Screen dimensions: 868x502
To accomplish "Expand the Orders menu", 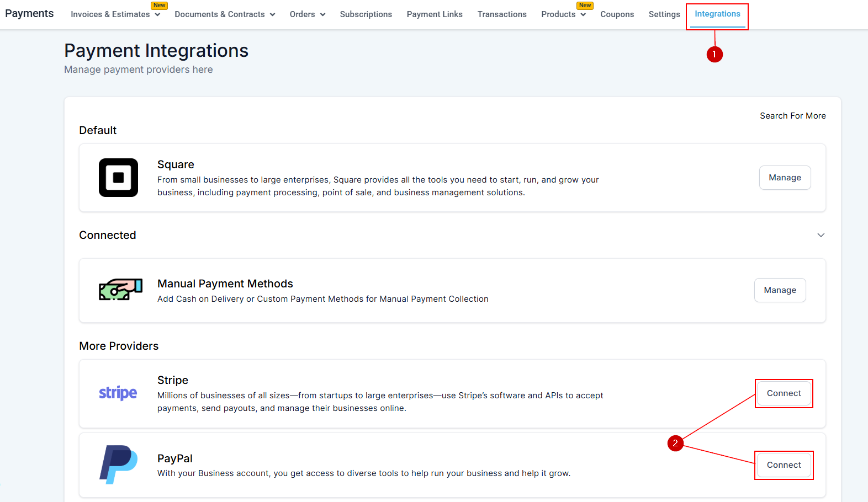I will [x=308, y=14].
